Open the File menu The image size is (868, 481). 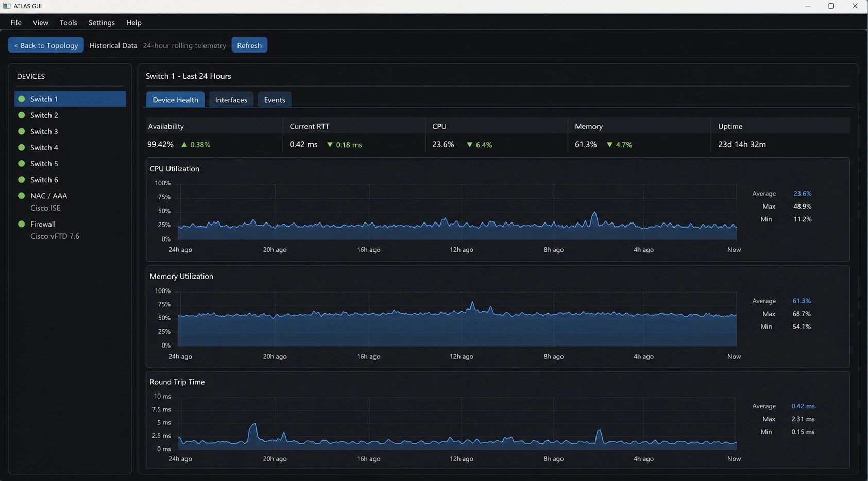click(16, 23)
